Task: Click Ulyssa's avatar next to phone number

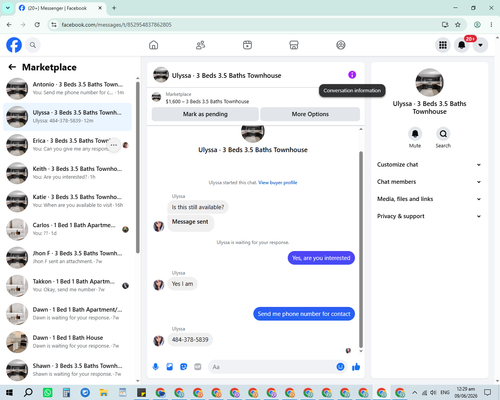Action: (x=159, y=341)
